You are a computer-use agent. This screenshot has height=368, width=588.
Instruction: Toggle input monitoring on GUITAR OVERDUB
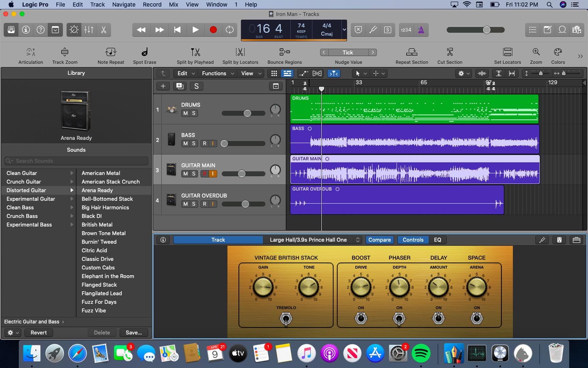[x=213, y=204]
